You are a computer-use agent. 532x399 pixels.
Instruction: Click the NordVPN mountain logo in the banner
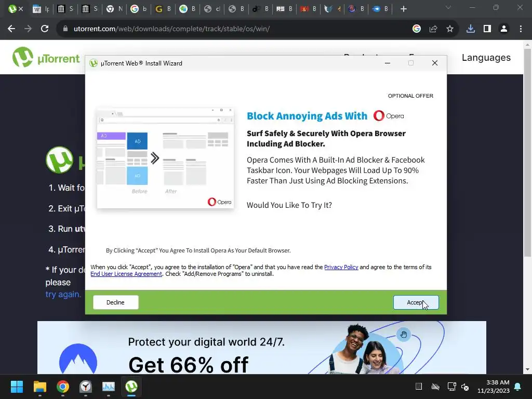click(78, 360)
